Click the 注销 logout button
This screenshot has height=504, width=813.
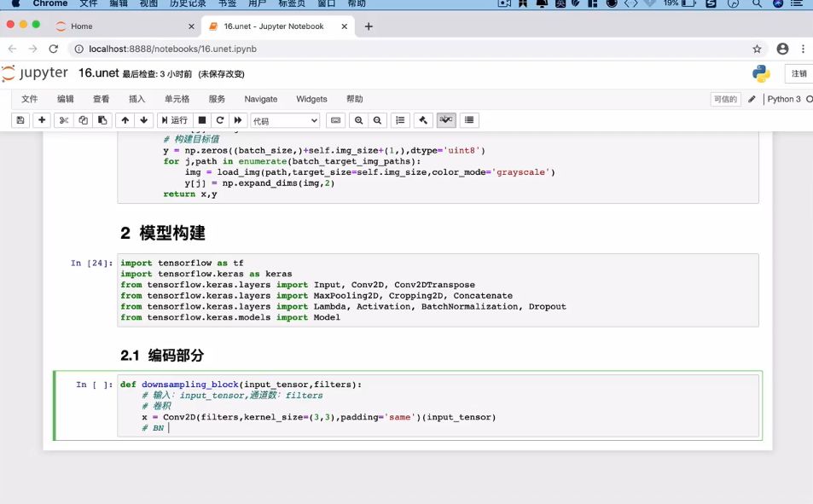(798, 73)
